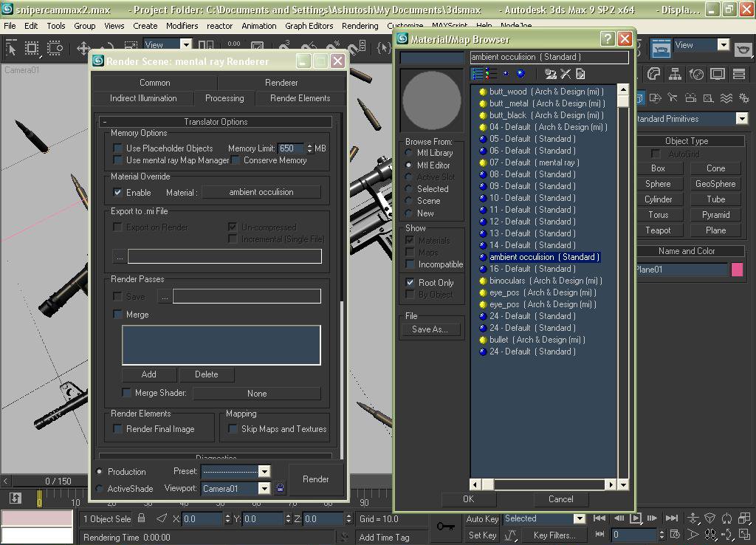The image size is (756, 545).
Task: Open the Standard Primitives dropdown
Action: coord(741,119)
